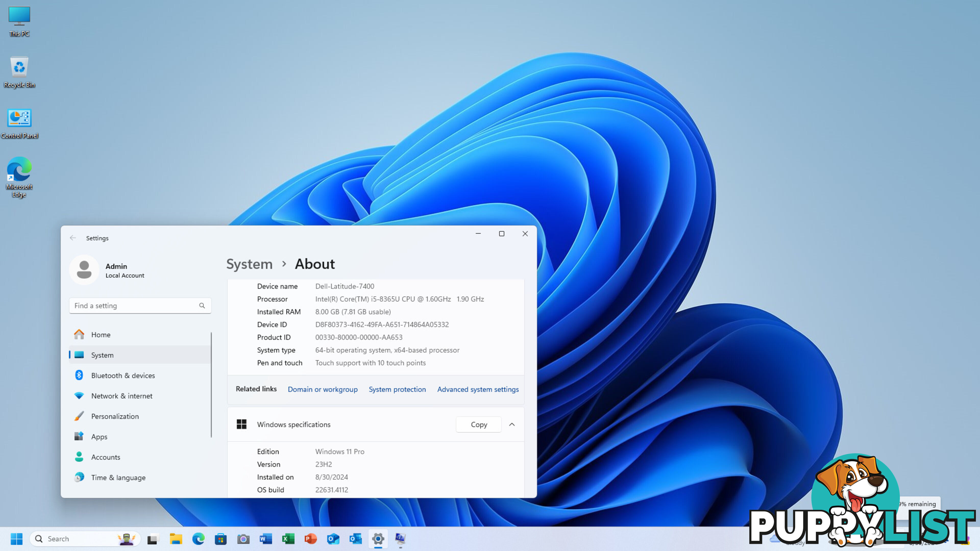Select the device name Dell-Latitude-7400
Screen dimensions: 980x551
345,286
